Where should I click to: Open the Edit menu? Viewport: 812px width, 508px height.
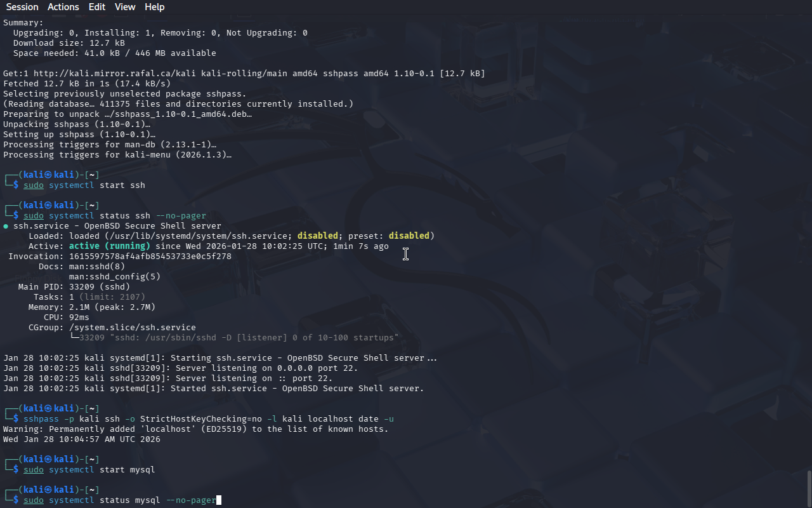coord(97,7)
